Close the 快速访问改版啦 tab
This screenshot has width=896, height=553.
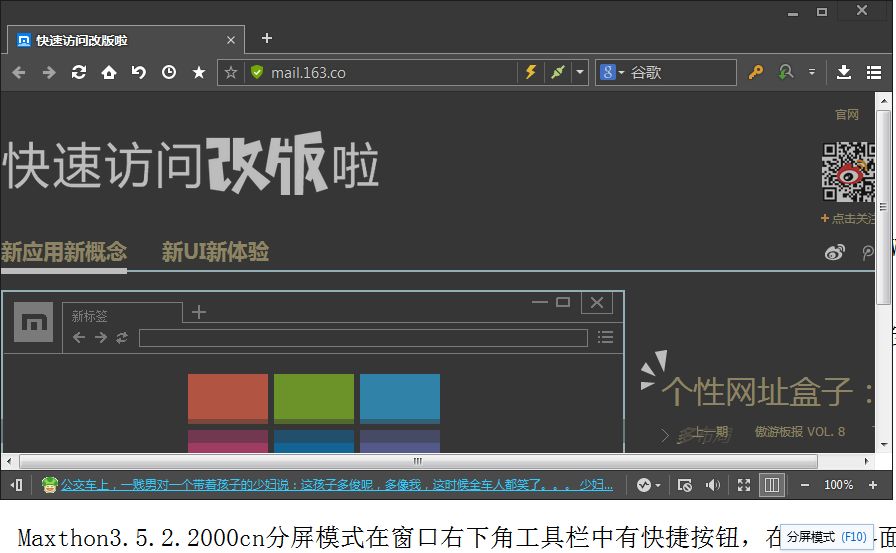pyautogui.click(x=231, y=40)
